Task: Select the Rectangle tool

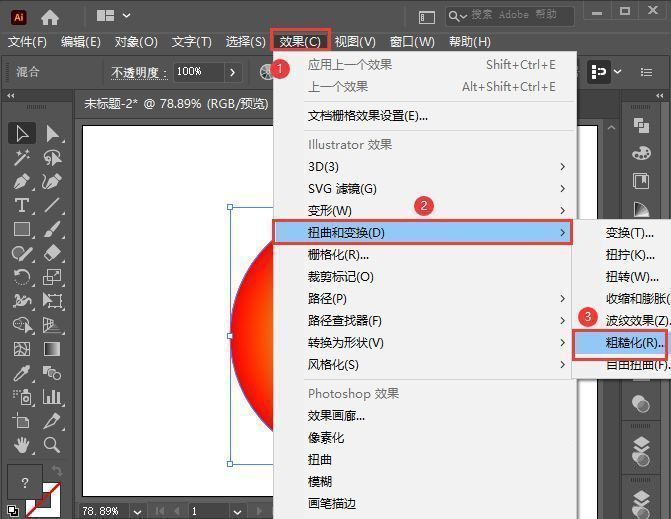Action: (x=22, y=229)
